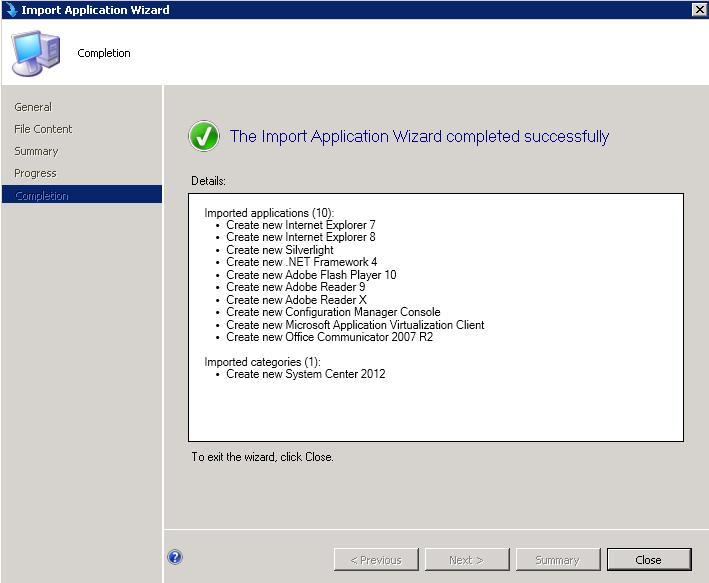Image resolution: width=709 pixels, height=583 pixels.
Task: Click 'Create new Adobe Reader X' entry
Action: click(296, 299)
